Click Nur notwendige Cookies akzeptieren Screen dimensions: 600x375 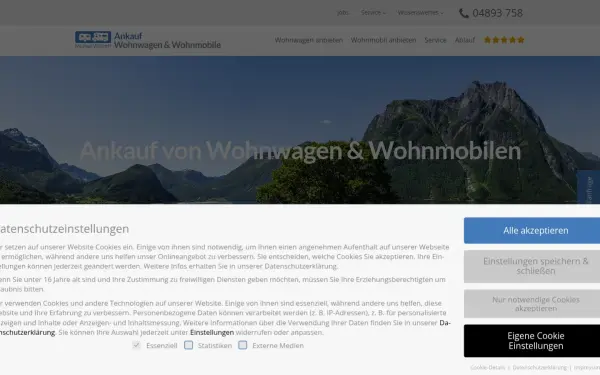tap(532, 304)
